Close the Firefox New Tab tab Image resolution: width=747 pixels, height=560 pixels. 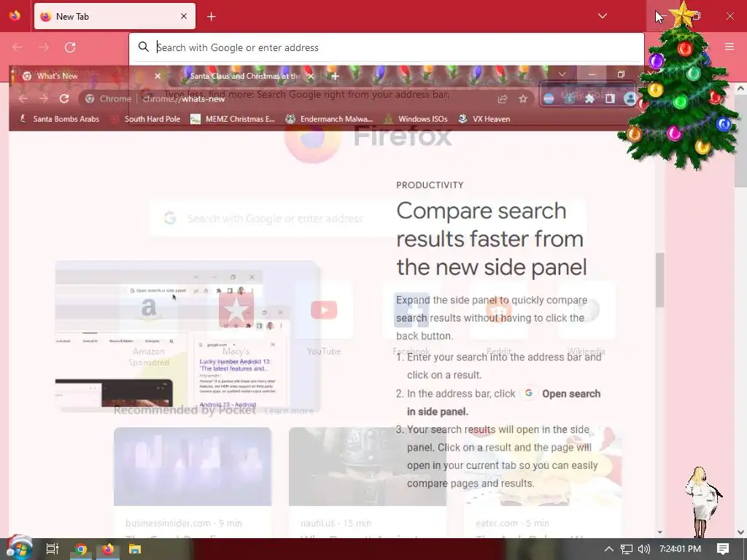point(183,16)
